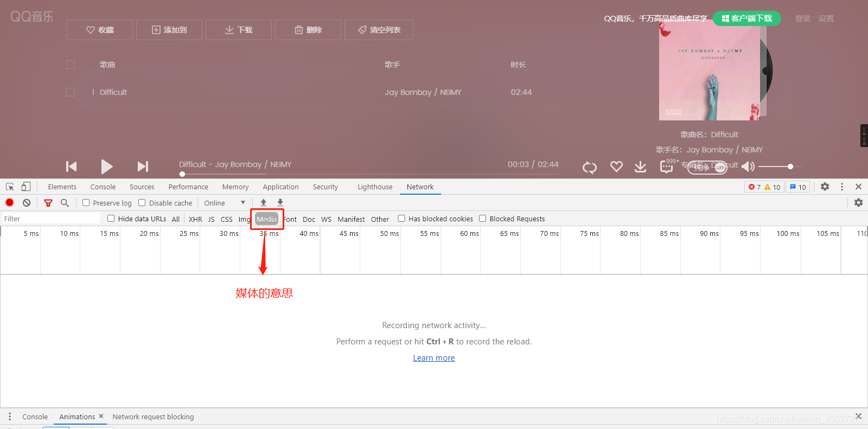Image resolution: width=868 pixels, height=429 pixels.
Task: Switch to the Memory tab
Action: coord(235,187)
